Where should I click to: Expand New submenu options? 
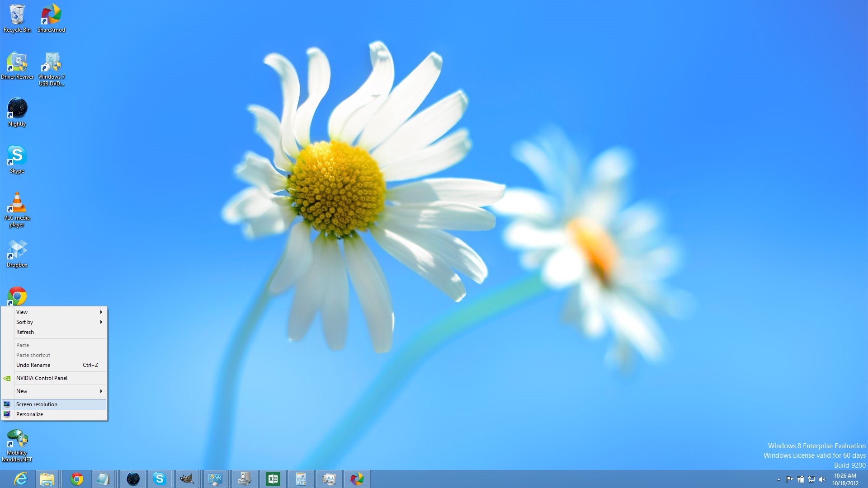click(x=54, y=391)
